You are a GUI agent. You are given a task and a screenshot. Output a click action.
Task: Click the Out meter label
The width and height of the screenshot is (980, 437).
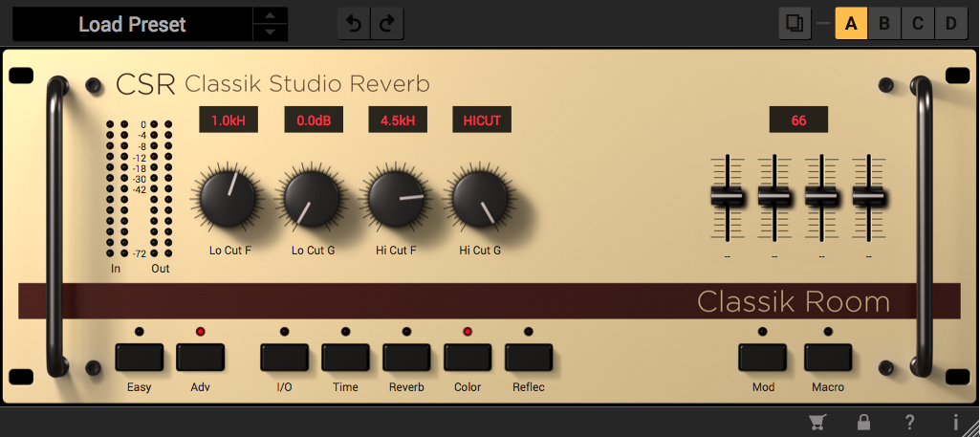pos(160,269)
